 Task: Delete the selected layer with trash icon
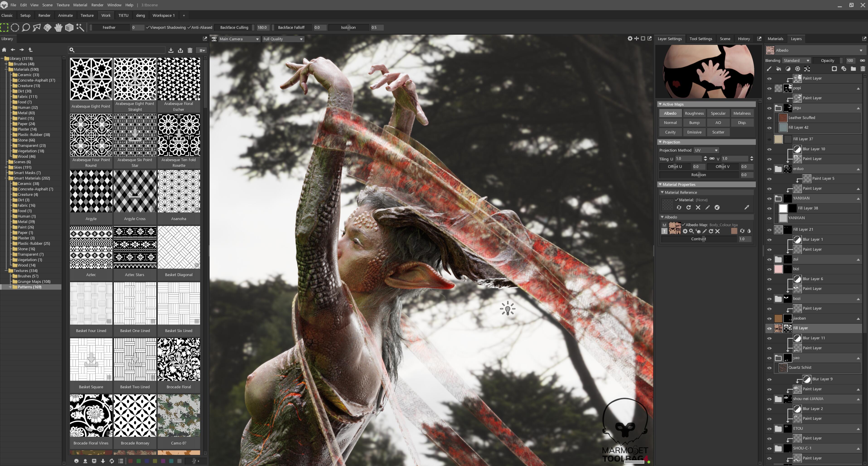tap(863, 69)
